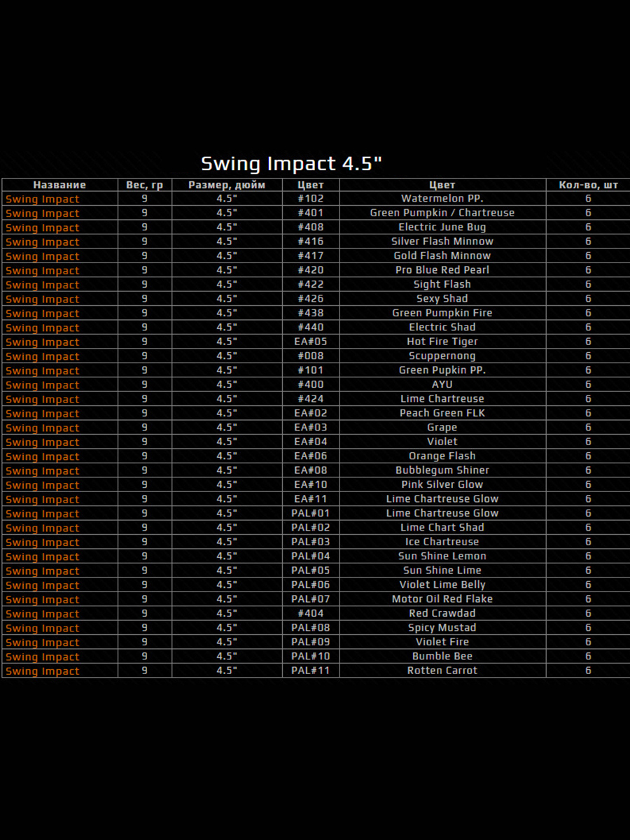
Task: Click the PAL#07 color code
Action: click(x=311, y=599)
